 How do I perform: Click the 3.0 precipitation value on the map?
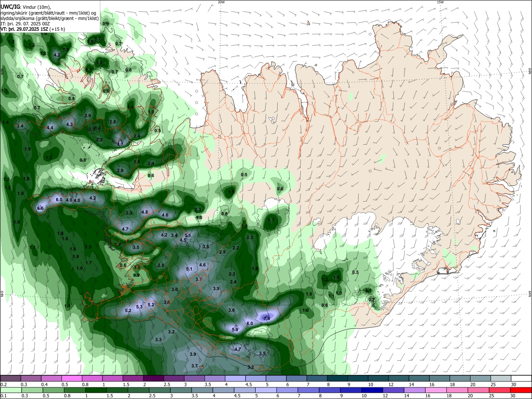pos(175,289)
